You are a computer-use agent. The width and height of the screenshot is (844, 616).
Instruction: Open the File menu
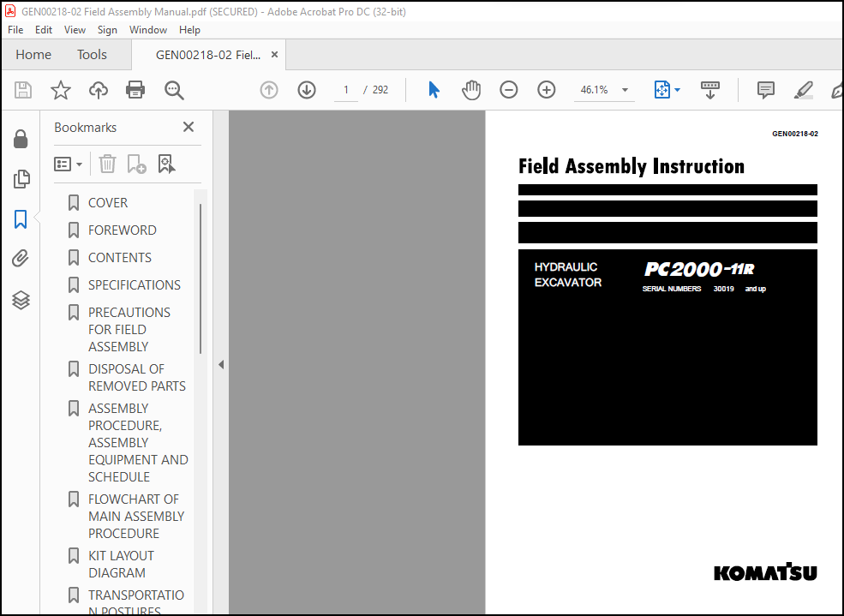tap(15, 30)
